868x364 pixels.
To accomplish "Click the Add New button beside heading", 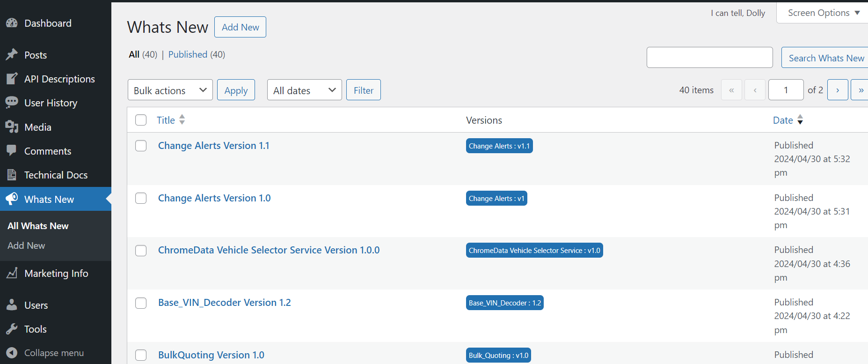I will [x=240, y=27].
